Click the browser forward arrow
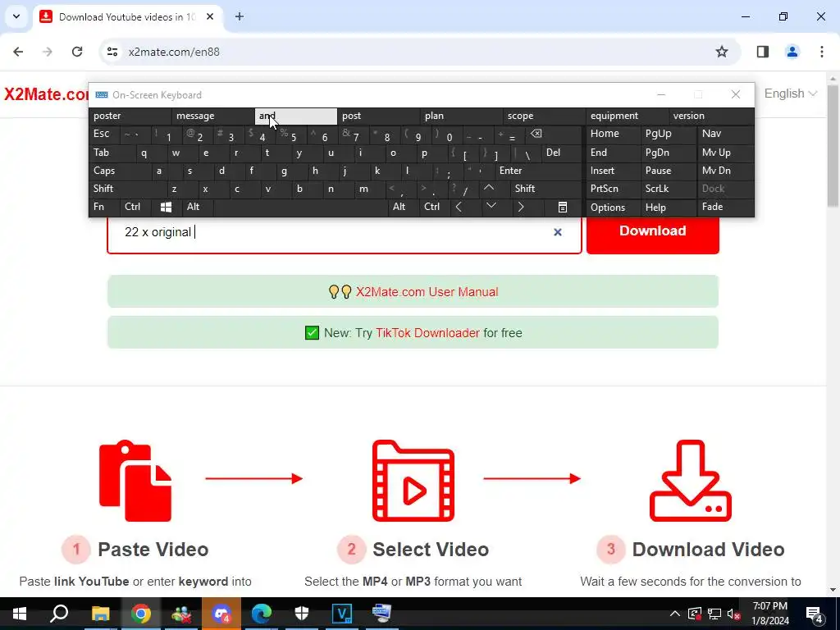The image size is (840, 630). pos(48,52)
